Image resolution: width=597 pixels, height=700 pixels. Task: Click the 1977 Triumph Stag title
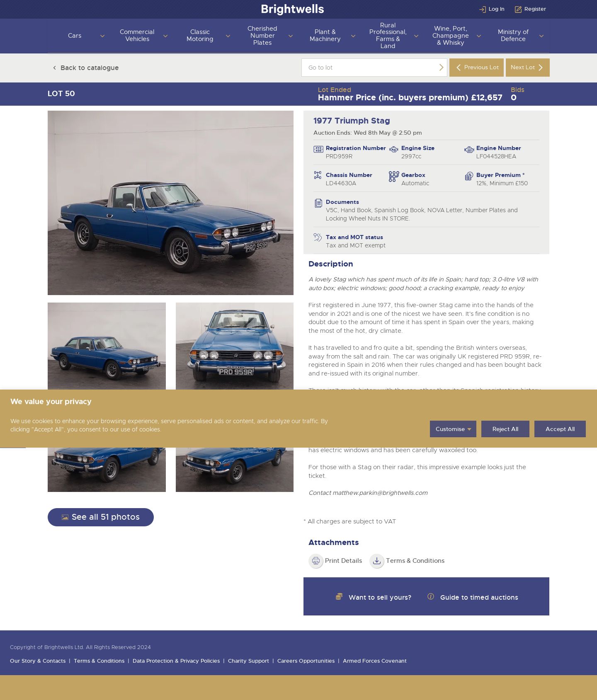point(352,121)
